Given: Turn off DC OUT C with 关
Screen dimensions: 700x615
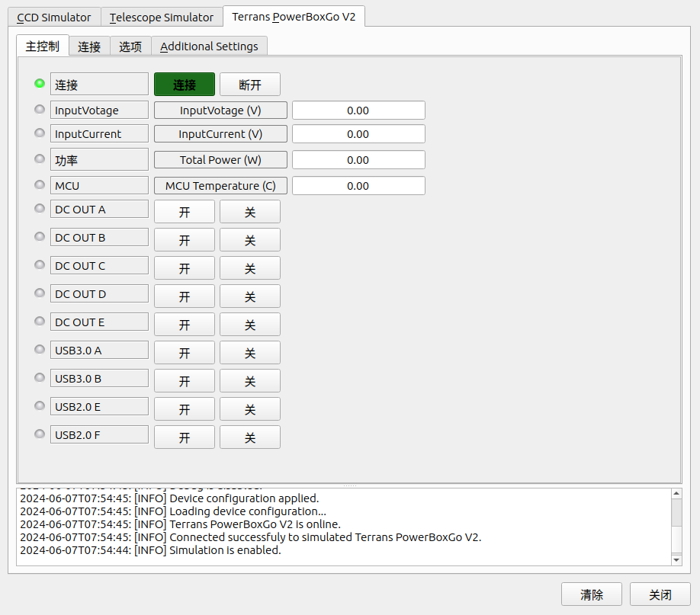Looking at the screenshot, I should tap(250, 268).
